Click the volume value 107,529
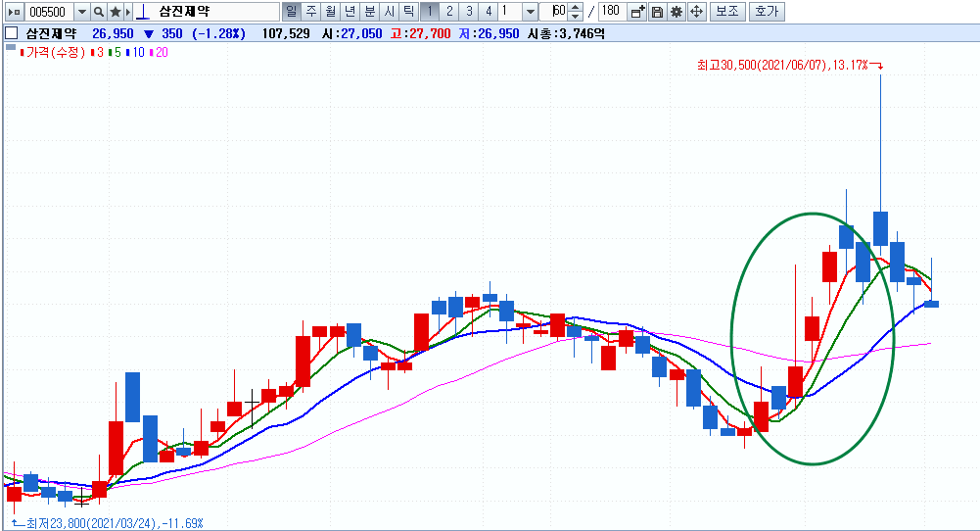980x531 pixels. 286,33
